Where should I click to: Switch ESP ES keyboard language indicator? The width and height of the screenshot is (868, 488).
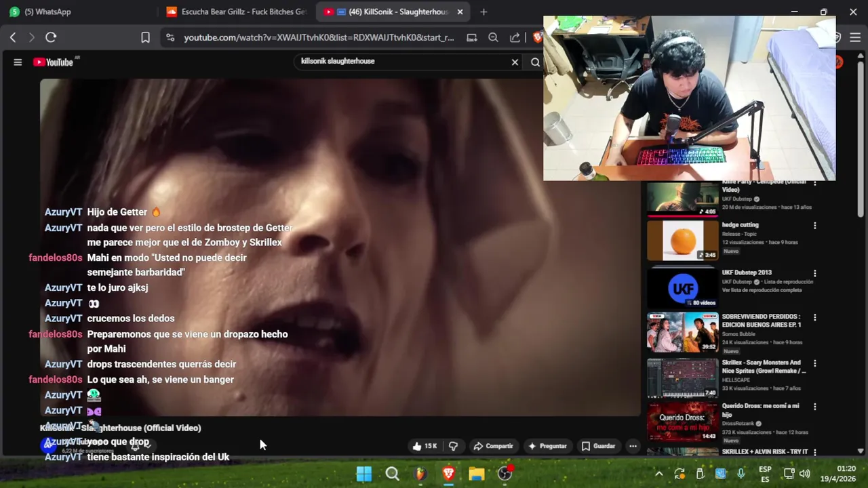[765, 474]
